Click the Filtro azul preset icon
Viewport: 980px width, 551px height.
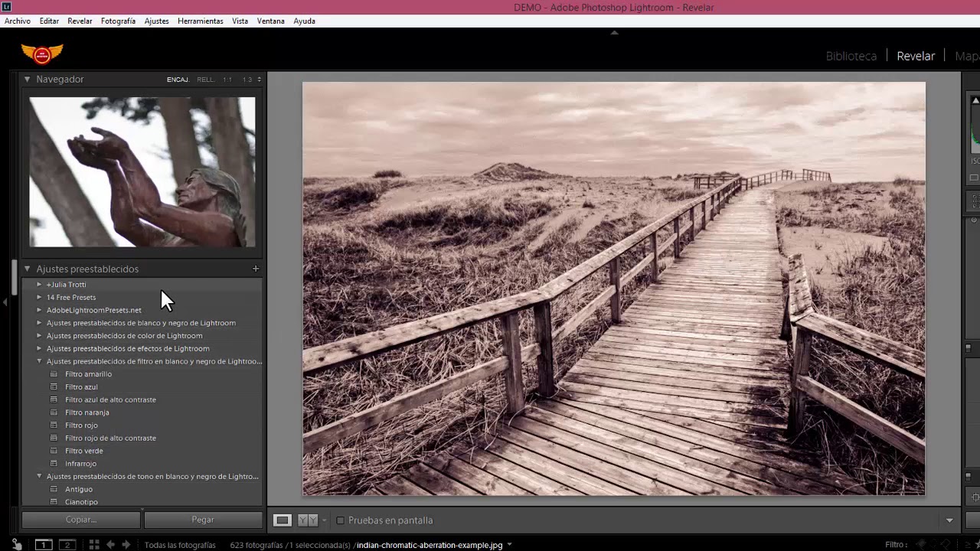coord(54,387)
